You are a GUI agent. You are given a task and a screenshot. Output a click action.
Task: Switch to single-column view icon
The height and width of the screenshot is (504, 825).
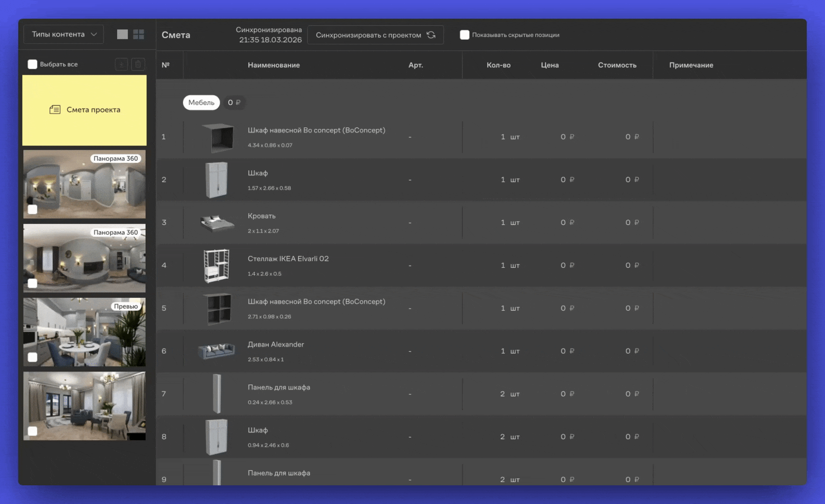coord(122,35)
